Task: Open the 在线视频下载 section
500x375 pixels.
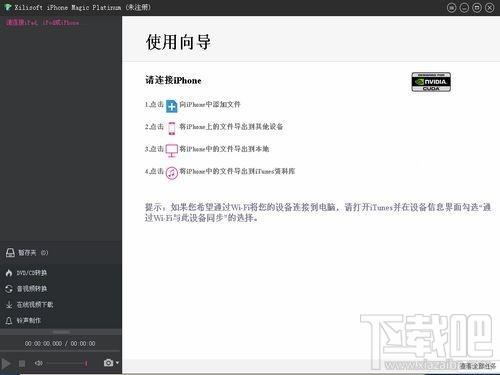Action: 29,304
